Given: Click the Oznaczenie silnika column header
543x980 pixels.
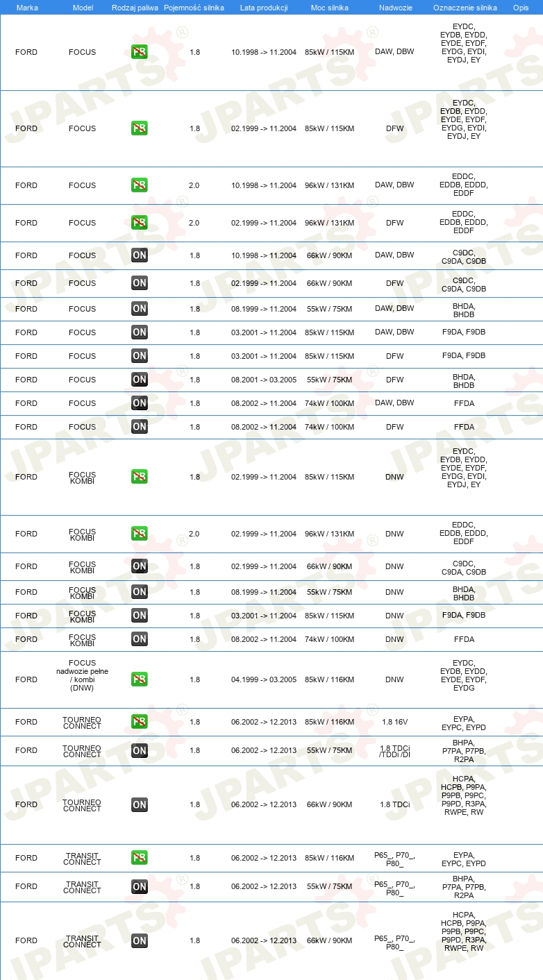Looking at the screenshot, I should pos(465,8).
